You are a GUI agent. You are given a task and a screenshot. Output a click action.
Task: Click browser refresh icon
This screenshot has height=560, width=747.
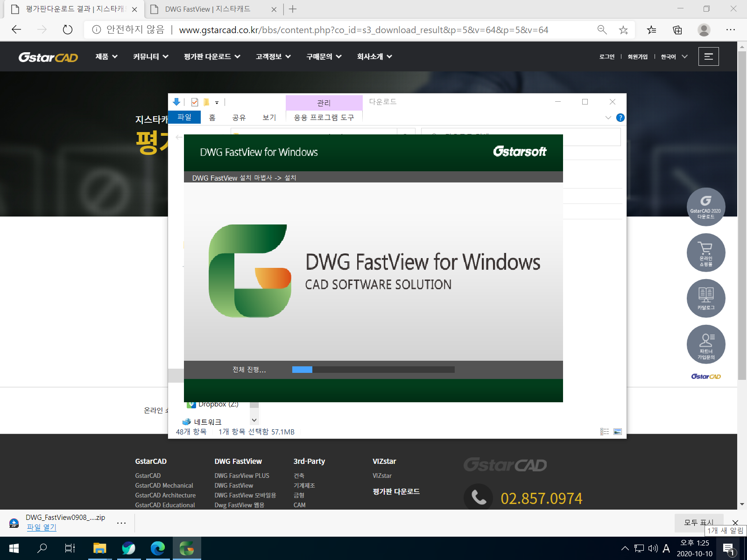[x=68, y=30]
